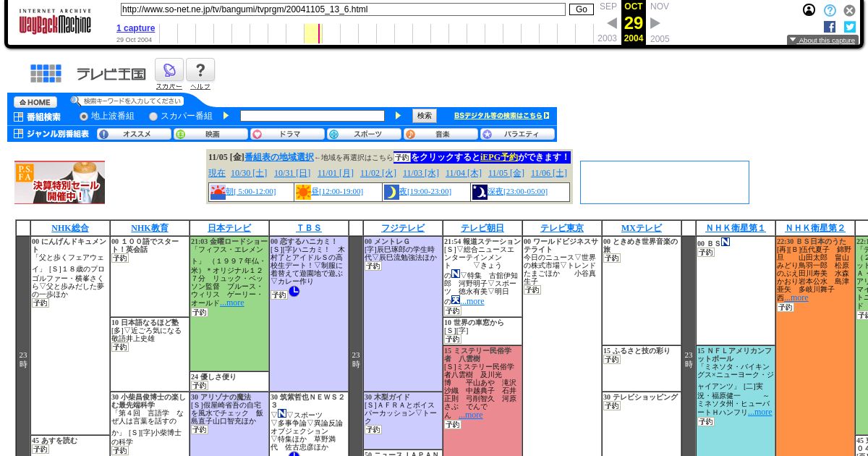Select 地上波番組 radio button
Screen dimensions: 868x456
tap(84, 116)
